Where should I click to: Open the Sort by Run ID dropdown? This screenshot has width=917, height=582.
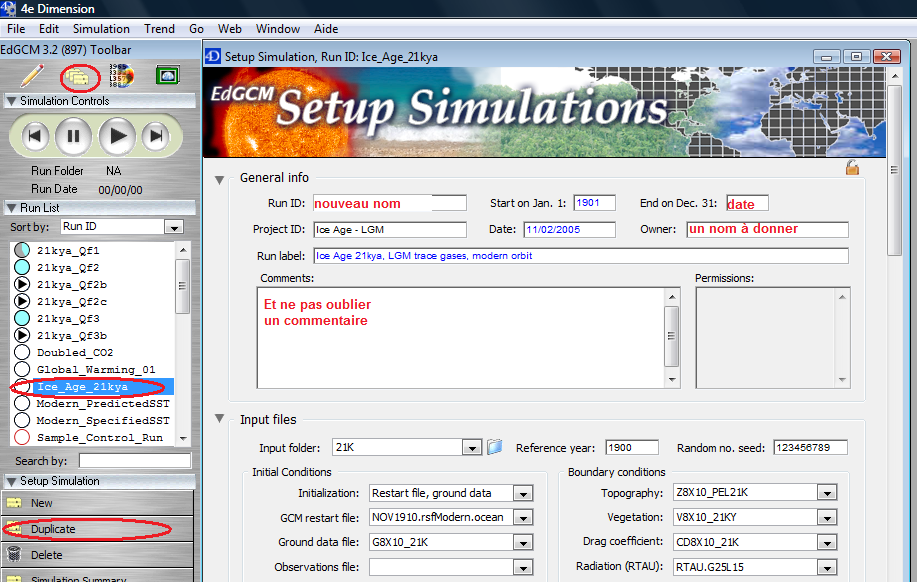pyautogui.click(x=172, y=227)
